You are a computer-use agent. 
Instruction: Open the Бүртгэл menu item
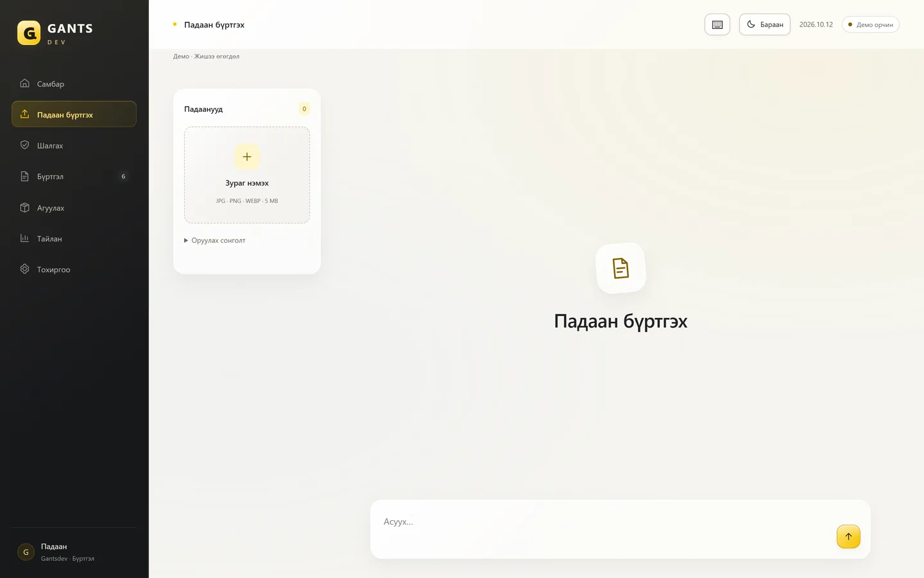[x=74, y=176]
